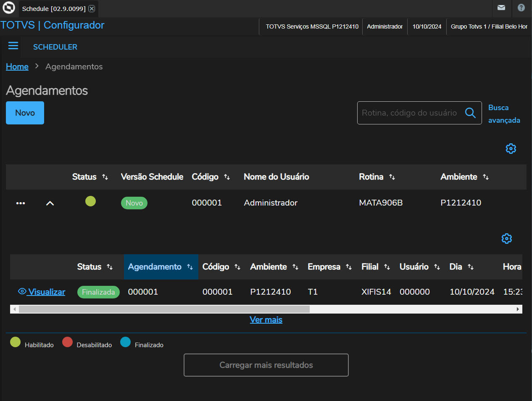This screenshot has width=532, height=401.
Task: Open main table column settings gear
Action: point(511,148)
